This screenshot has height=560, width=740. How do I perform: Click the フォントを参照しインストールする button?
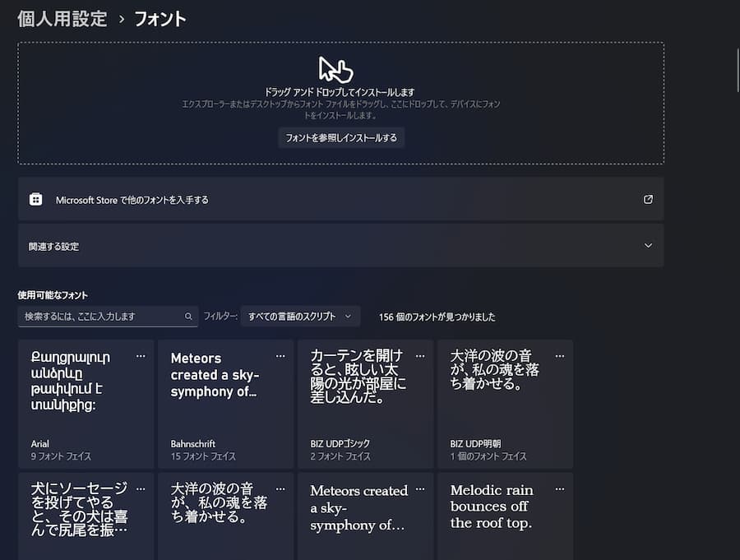[x=341, y=137]
